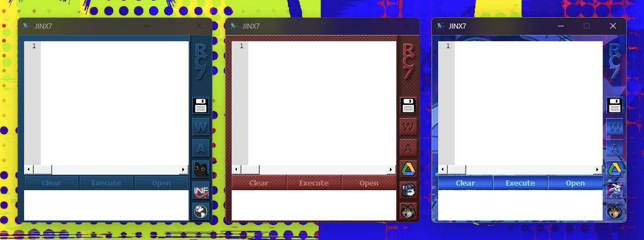644x240 pixels.
Task: Open the Google Drive icon in red window
Action: coord(408,168)
